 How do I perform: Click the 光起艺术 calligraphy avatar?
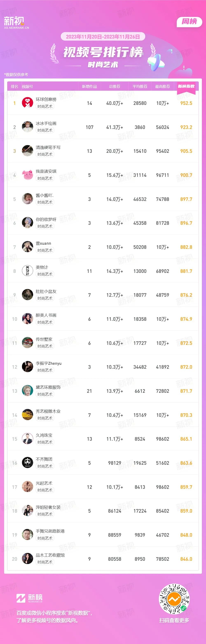[28, 487]
